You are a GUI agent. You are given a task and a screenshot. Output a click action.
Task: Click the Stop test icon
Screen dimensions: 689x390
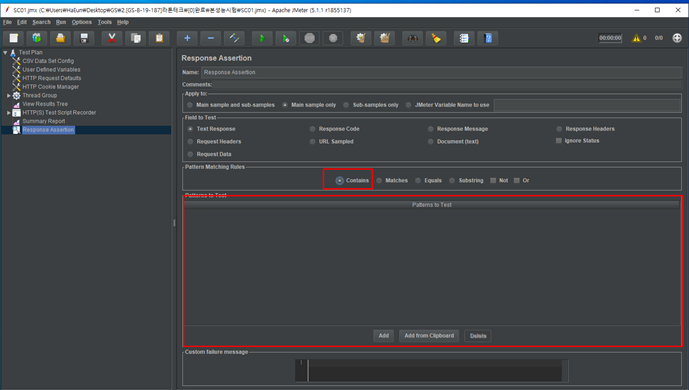(309, 38)
